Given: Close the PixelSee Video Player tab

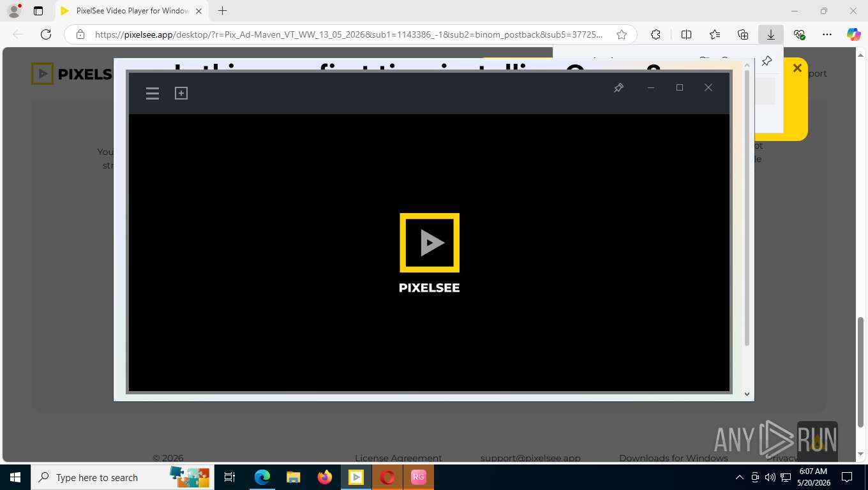Looking at the screenshot, I should [x=198, y=11].
